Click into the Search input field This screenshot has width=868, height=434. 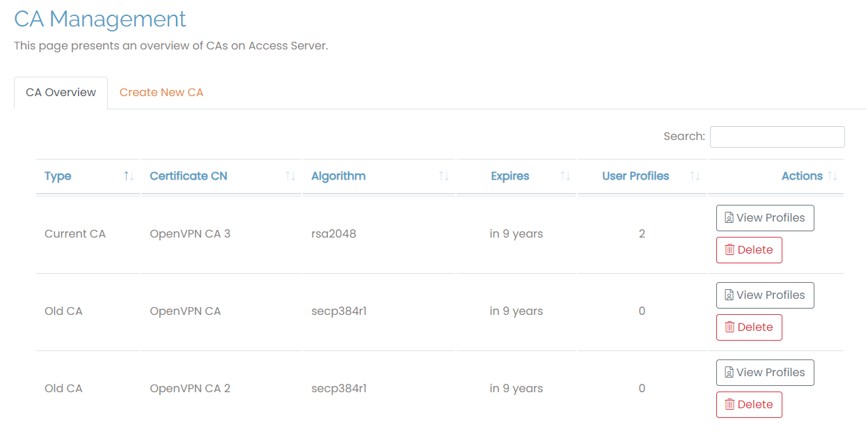tap(777, 137)
